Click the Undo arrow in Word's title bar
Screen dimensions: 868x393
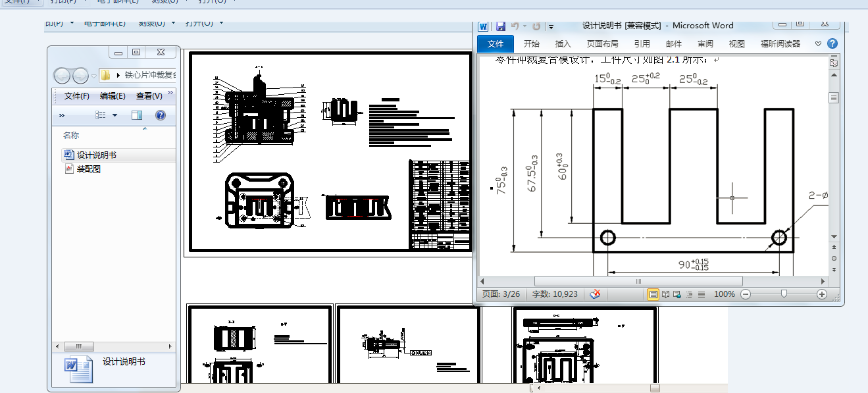pos(515,26)
